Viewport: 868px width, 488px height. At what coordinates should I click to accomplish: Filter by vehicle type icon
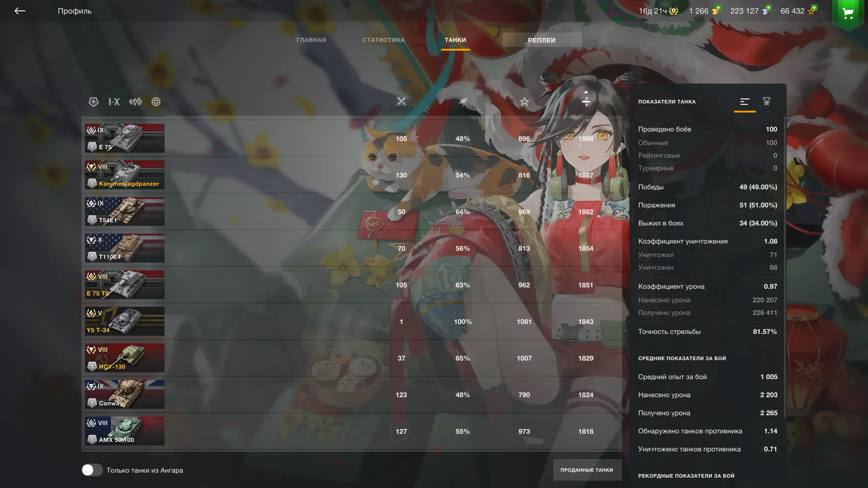tap(135, 102)
